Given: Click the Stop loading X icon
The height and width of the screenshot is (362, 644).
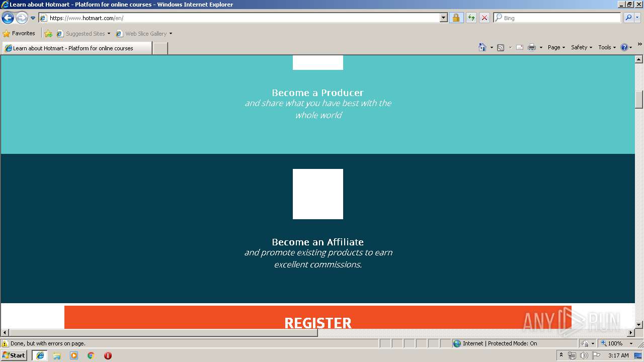Looking at the screenshot, I should tap(484, 18).
